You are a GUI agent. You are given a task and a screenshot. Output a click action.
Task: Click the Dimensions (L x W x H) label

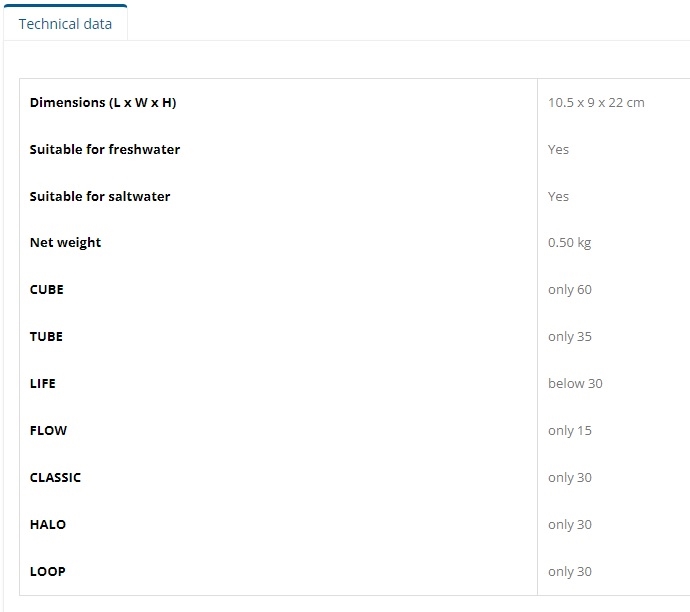103,103
